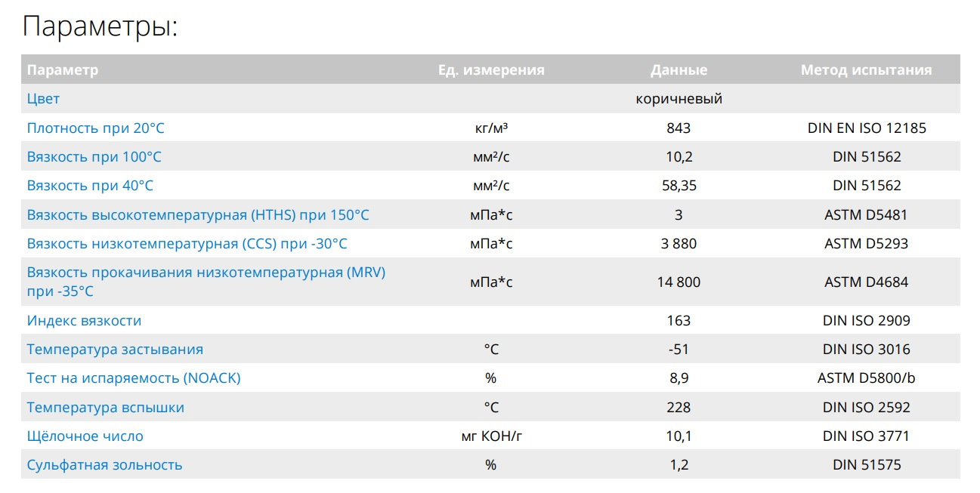Viewport: 980px width, 493px height.
Task: Click the "Метод испытания" column header
Action: 866,70
